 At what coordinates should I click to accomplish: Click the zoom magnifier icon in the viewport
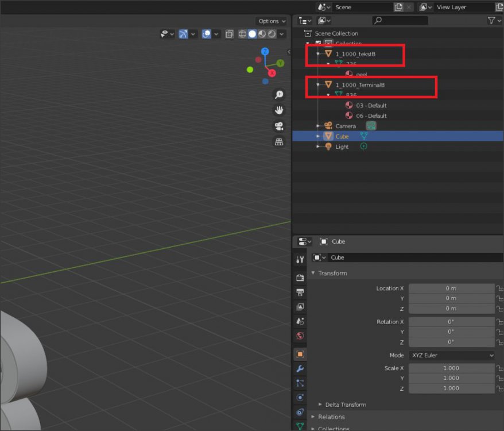[x=279, y=95]
